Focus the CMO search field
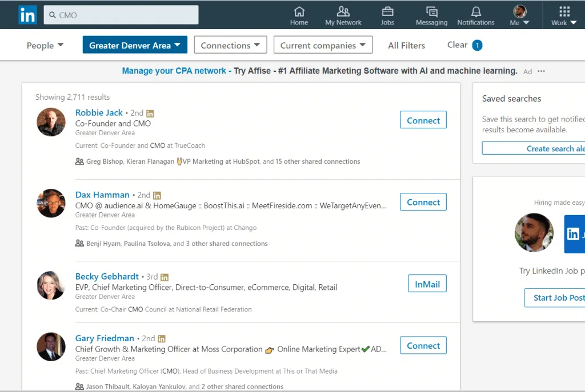The width and height of the screenshot is (585, 392). (121, 15)
